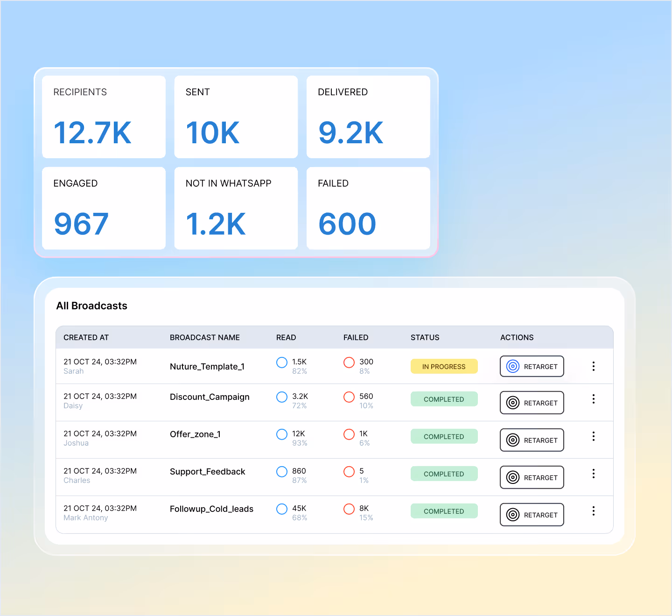Click creator name Sarah
Image resolution: width=672 pixels, height=616 pixels.
coord(74,371)
